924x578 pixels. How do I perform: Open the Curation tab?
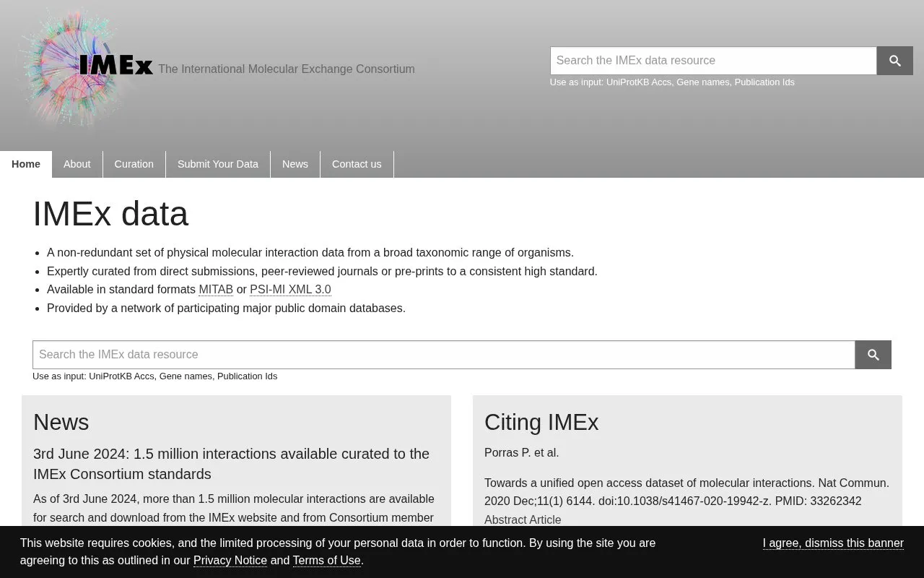click(x=134, y=164)
